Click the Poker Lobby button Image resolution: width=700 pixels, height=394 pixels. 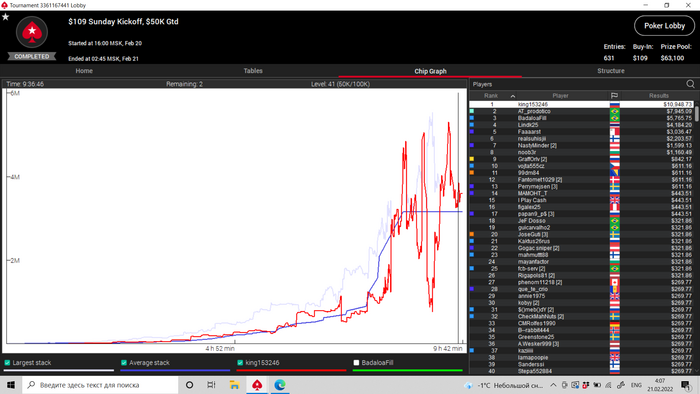click(664, 26)
